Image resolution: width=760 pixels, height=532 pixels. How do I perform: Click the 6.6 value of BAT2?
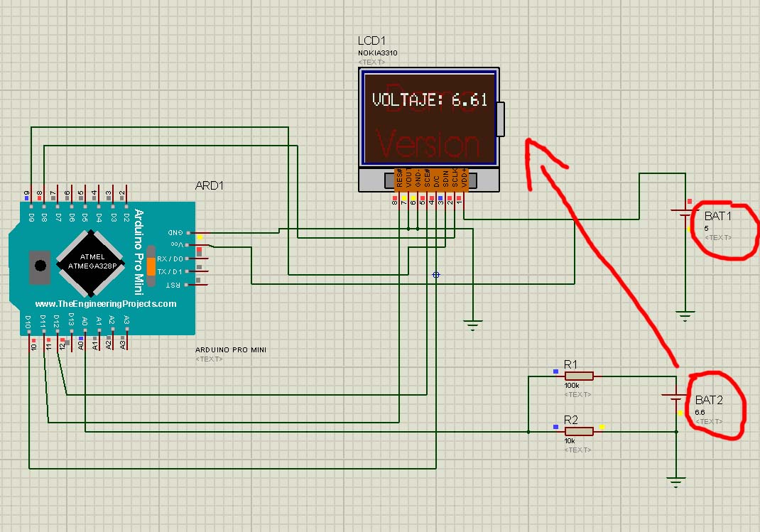click(x=700, y=413)
